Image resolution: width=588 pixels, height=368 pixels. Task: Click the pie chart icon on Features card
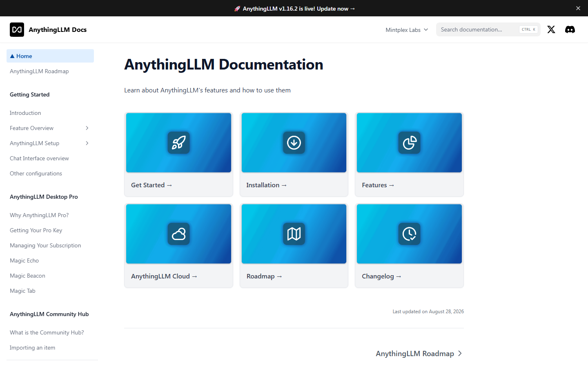(410, 143)
